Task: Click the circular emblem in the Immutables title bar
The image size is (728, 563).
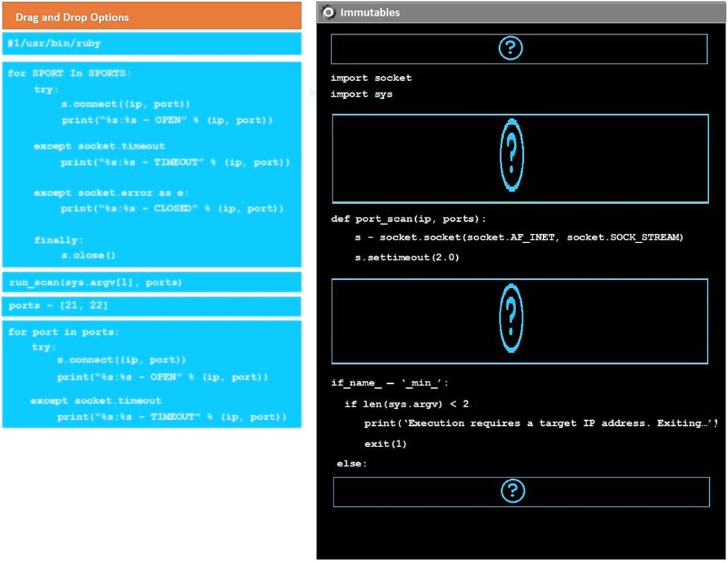Action: point(328,12)
